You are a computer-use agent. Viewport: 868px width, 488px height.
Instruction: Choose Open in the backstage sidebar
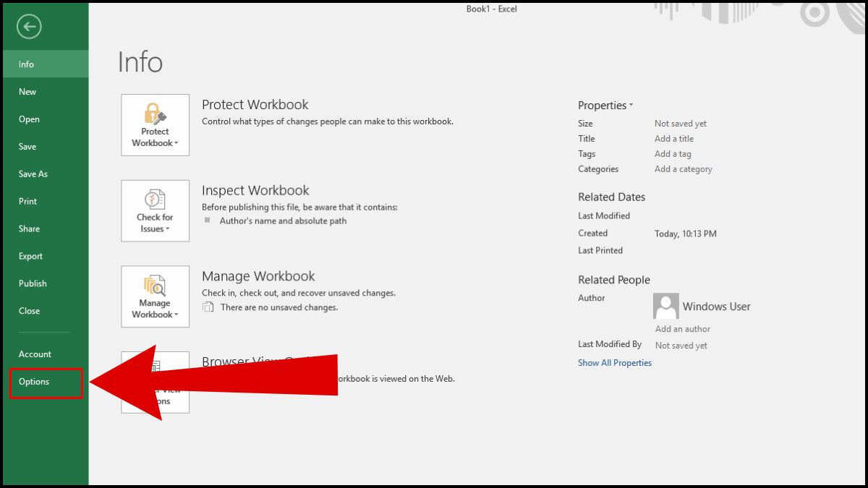[x=46, y=119]
